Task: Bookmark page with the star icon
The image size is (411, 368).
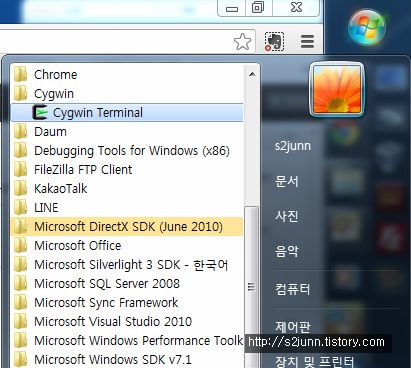Action: (x=242, y=42)
